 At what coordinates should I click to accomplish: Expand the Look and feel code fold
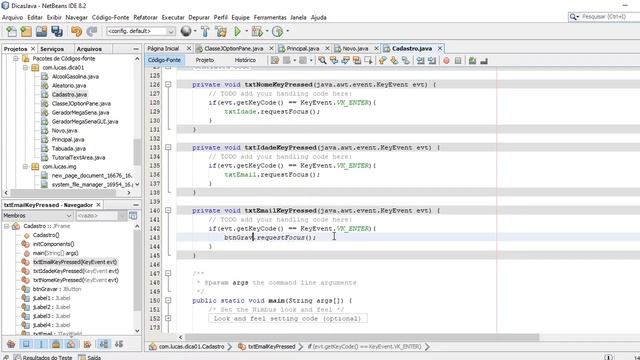(168, 318)
